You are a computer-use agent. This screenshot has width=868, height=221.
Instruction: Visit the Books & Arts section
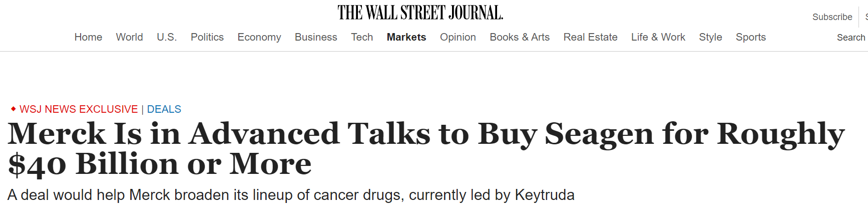pyautogui.click(x=519, y=37)
